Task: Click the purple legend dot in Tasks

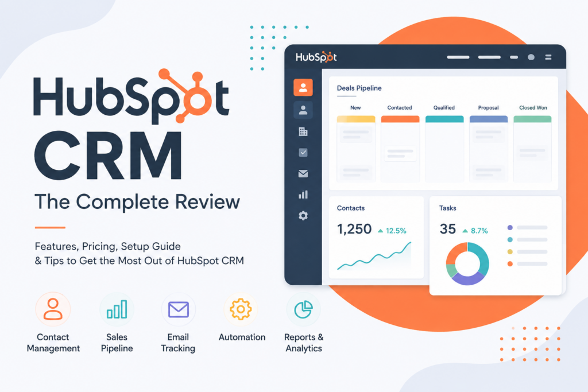Action: [510, 227]
